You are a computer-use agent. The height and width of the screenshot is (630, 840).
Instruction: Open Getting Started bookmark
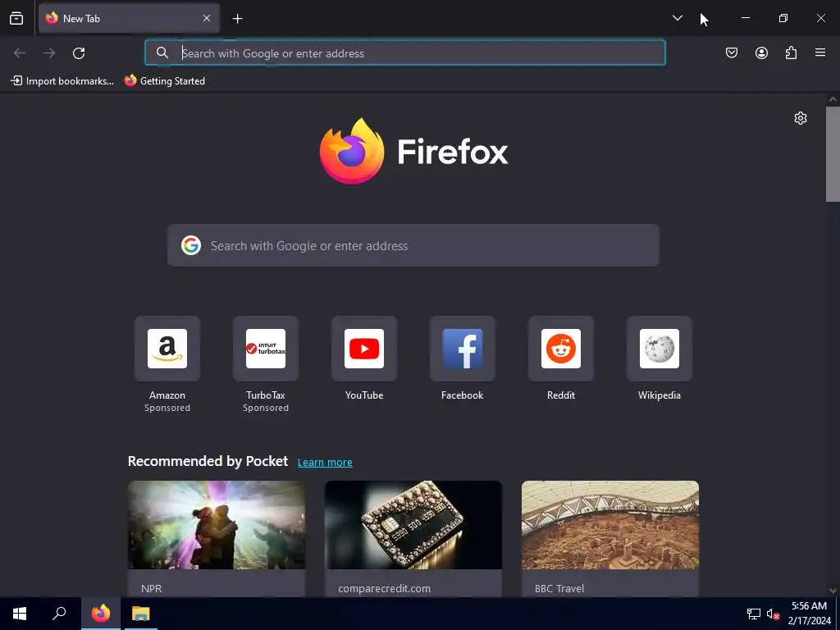point(164,81)
